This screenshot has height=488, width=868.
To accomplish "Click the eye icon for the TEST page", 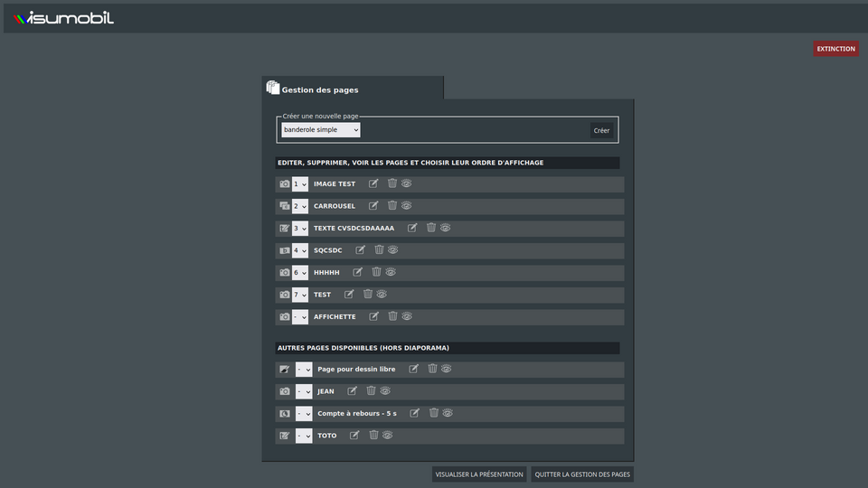I will 382,294.
